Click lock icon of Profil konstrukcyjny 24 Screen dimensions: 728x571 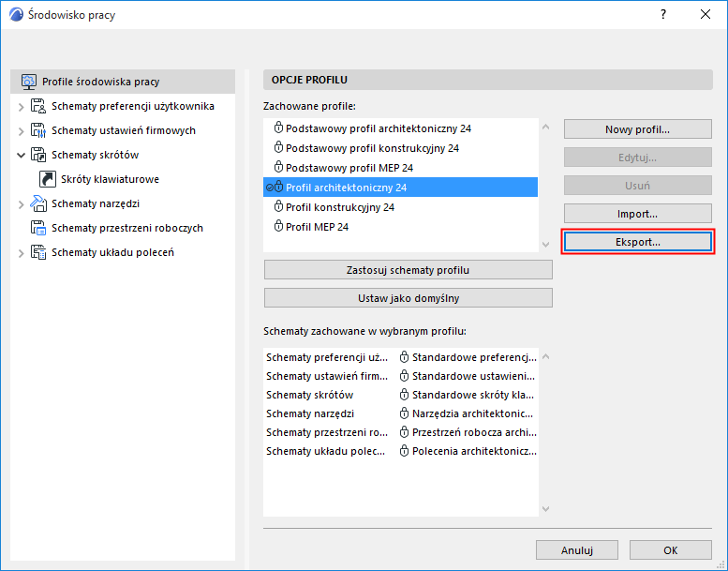point(278,206)
